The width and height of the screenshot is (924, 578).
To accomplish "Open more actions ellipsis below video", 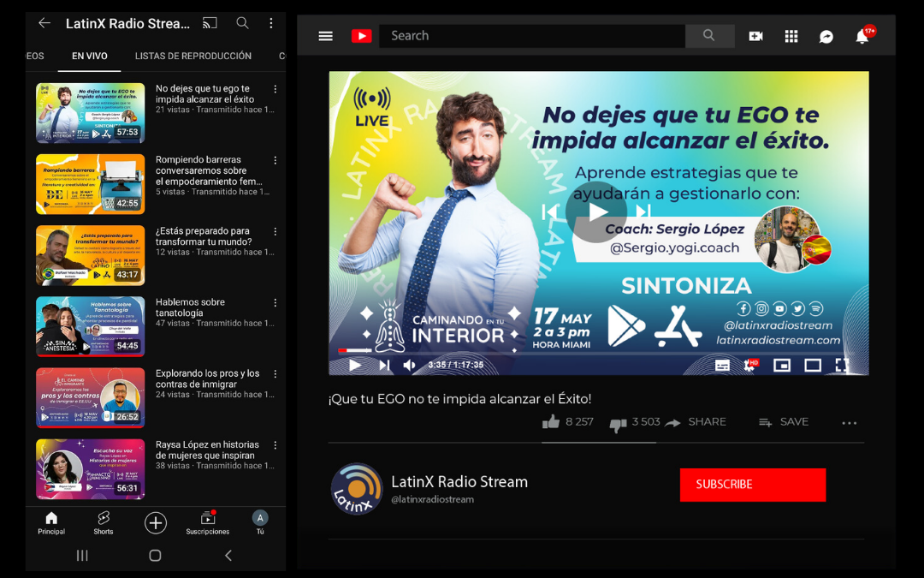I will tap(850, 423).
